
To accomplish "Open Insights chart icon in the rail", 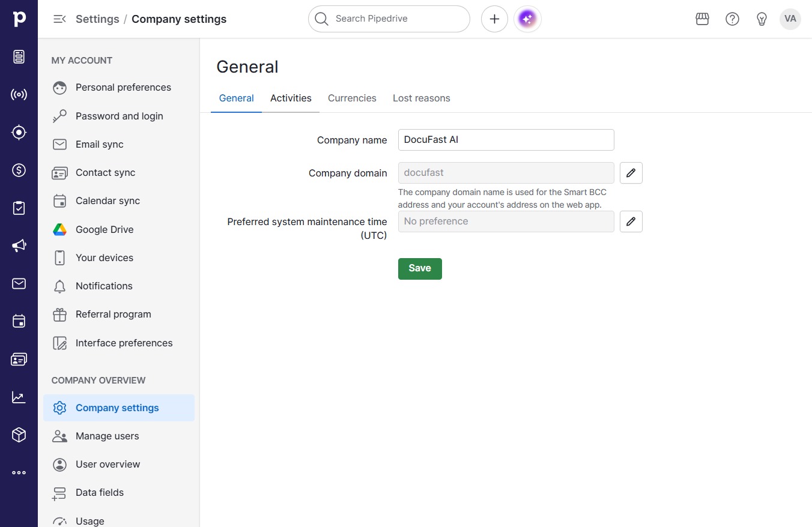I will [19, 397].
